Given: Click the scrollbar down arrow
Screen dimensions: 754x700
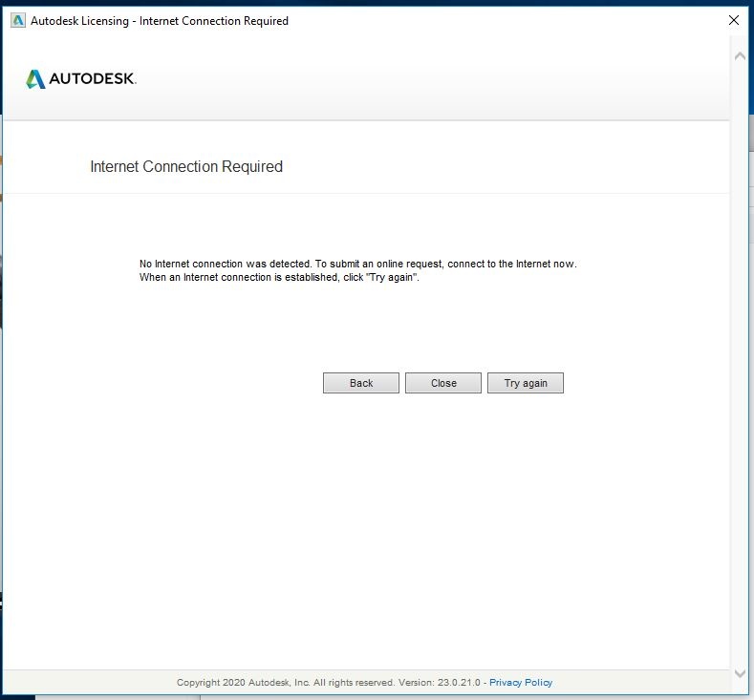Looking at the screenshot, I should click(740, 673).
